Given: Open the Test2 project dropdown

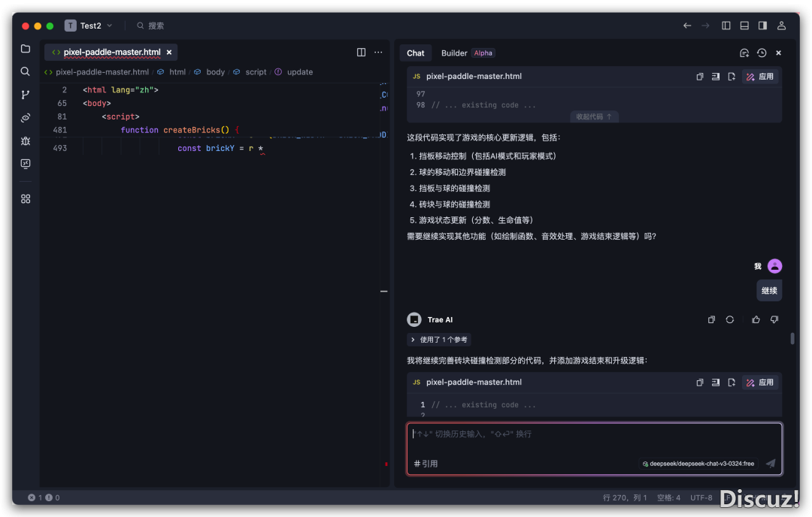Looking at the screenshot, I should pos(89,26).
